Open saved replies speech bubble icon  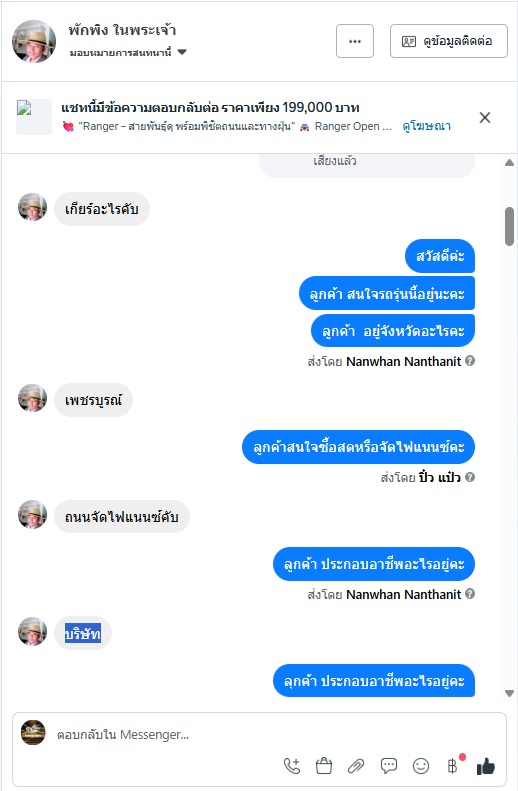coord(388,766)
